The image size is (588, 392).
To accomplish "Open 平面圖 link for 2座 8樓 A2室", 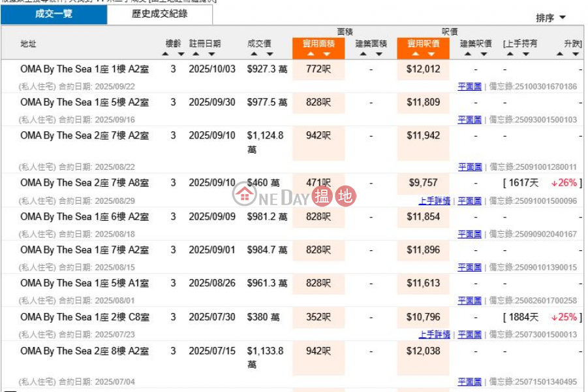I will point(469,382).
